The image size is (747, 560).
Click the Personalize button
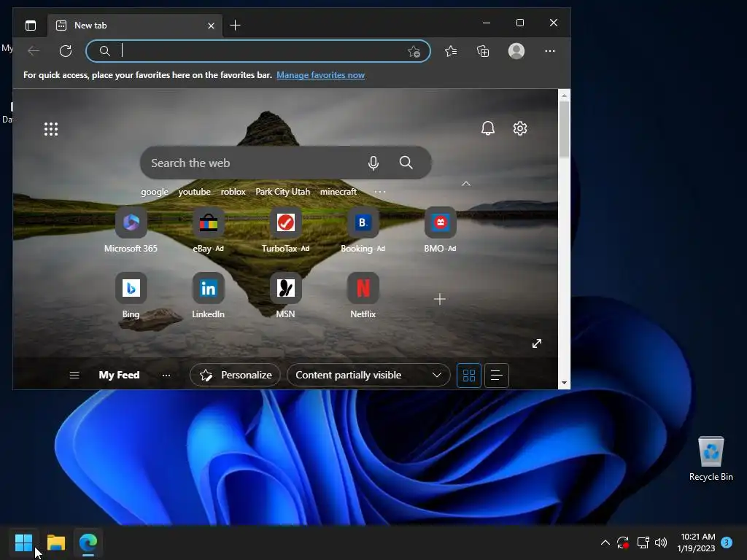[235, 376]
